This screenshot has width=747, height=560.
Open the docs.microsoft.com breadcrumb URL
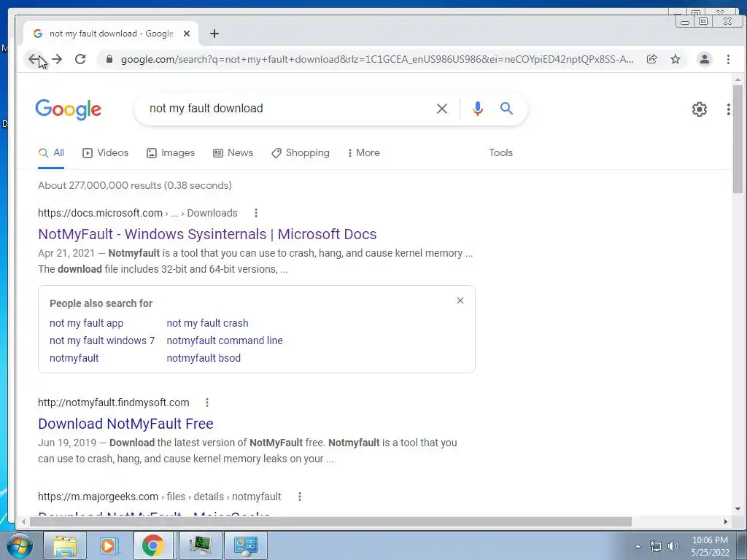[138, 213]
